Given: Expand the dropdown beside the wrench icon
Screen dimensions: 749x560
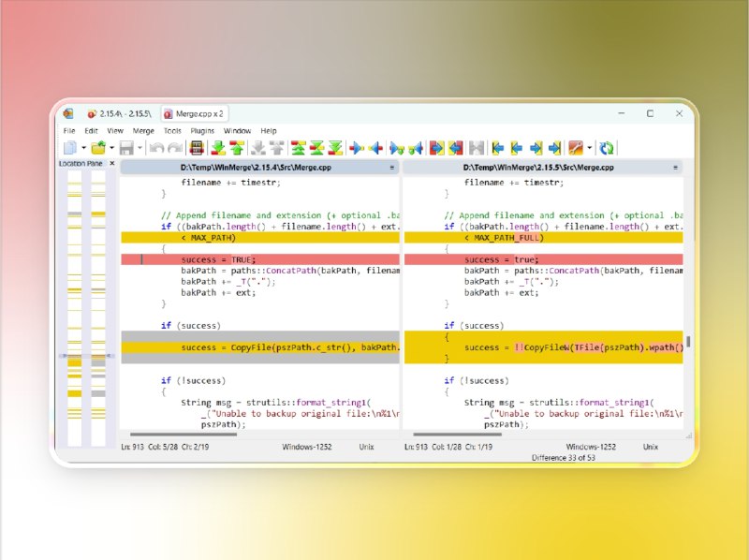Looking at the screenshot, I should point(589,146).
